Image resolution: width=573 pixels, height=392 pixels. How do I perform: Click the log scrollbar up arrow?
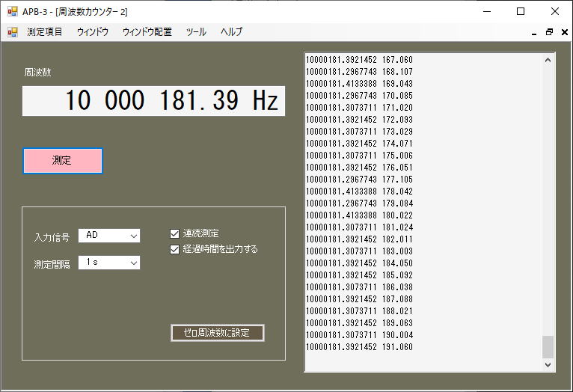pyautogui.click(x=548, y=61)
